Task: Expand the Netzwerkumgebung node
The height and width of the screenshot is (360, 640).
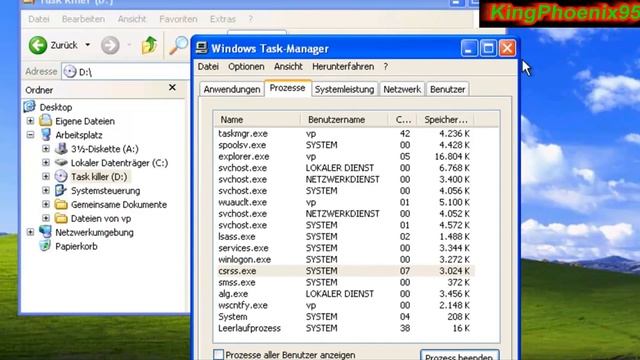Action: pyautogui.click(x=30, y=232)
